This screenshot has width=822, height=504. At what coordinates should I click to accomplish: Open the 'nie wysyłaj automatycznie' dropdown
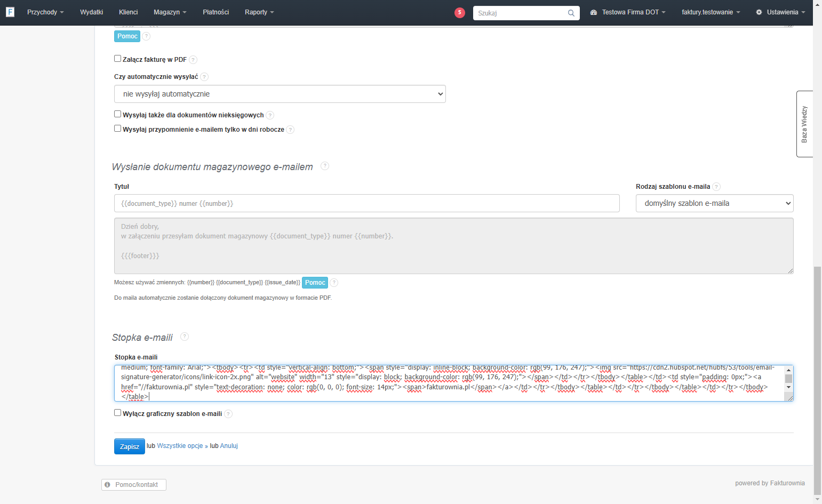point(280,94)
